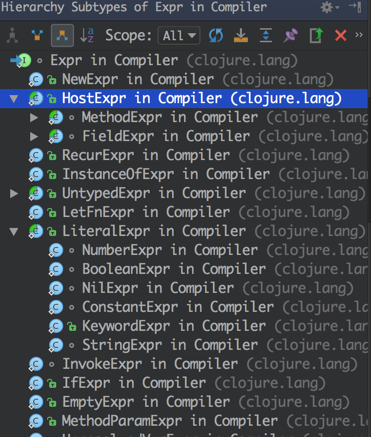Select NewExpr in Compiler row
The width and height of the screenshot is (371, 437).
[x=184, y=80]
